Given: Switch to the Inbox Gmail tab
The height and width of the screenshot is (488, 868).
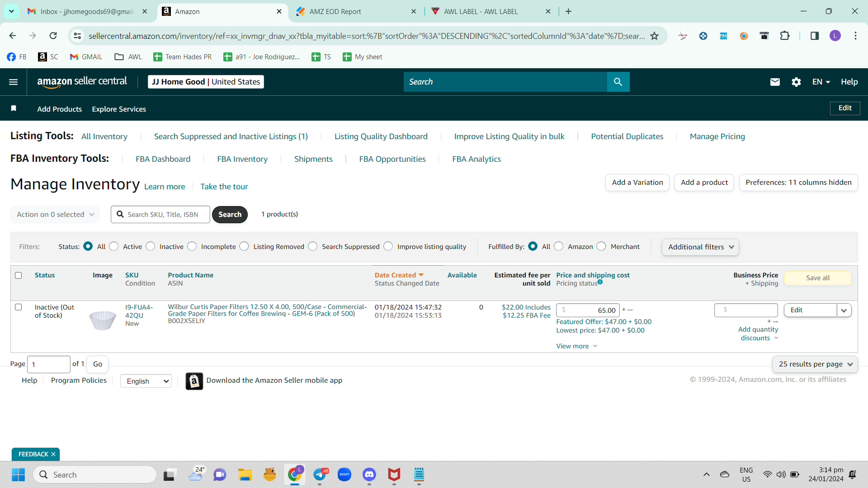Looking at the screenshot, I should click(87, 11).
